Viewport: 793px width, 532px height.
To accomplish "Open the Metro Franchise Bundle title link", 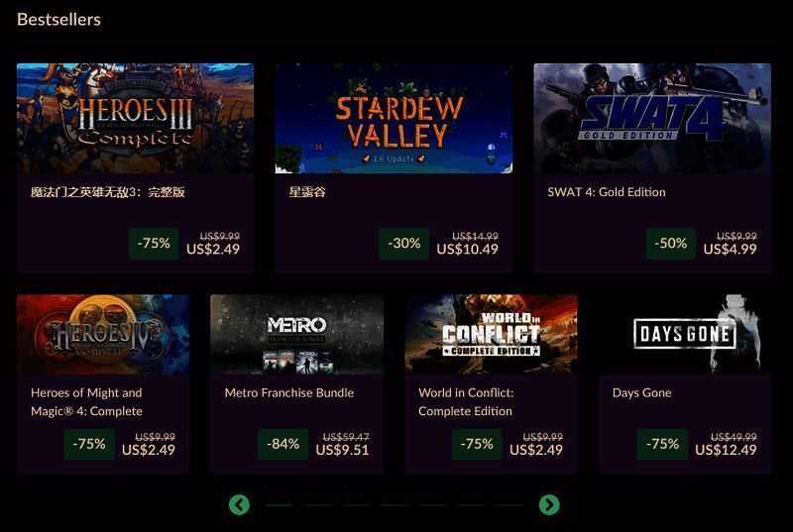I will tap(289, 392).
